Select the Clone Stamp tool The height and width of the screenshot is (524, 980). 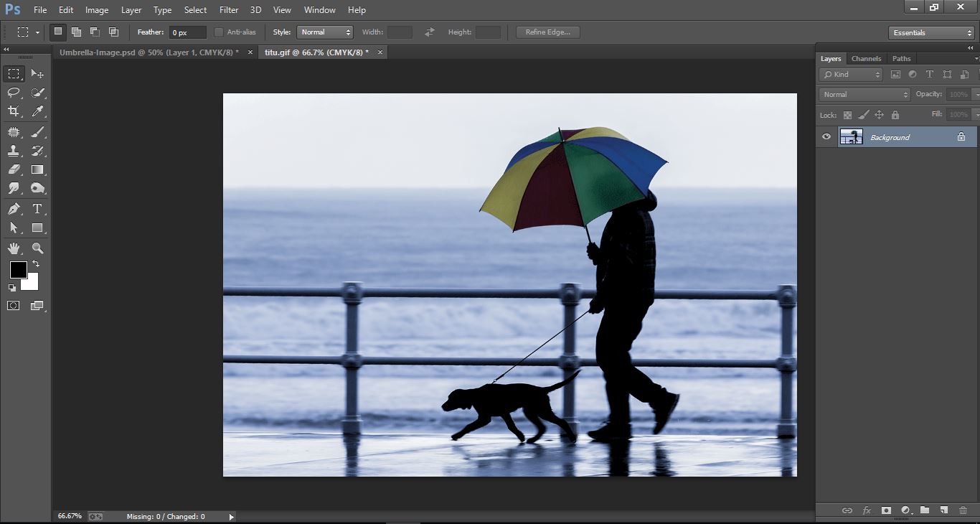[x=13, y=150]
